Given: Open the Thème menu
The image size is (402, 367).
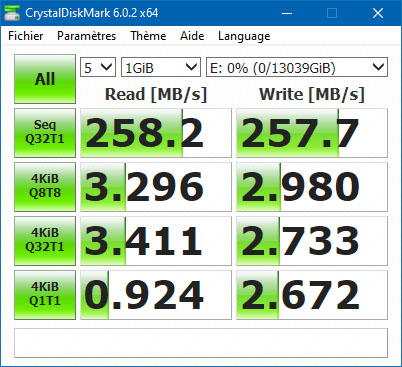Looking at the screenshot, I should pos(148,36).
